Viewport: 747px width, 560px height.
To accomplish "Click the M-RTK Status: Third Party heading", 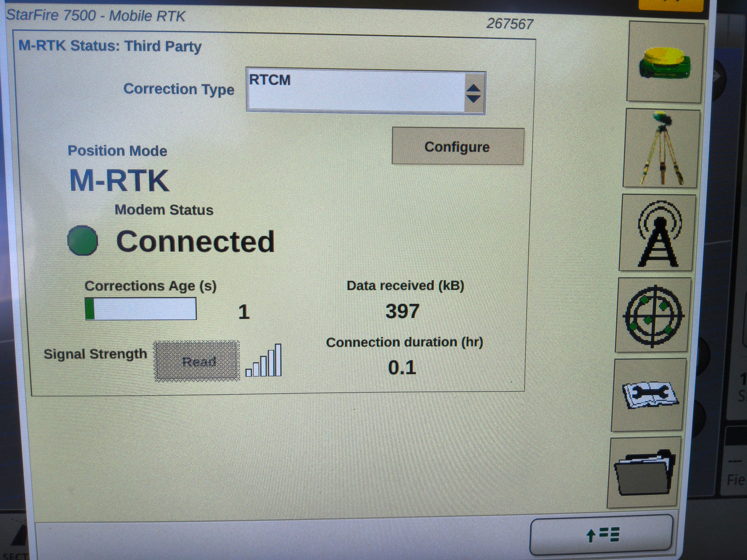I will click(x=110, y=46).
